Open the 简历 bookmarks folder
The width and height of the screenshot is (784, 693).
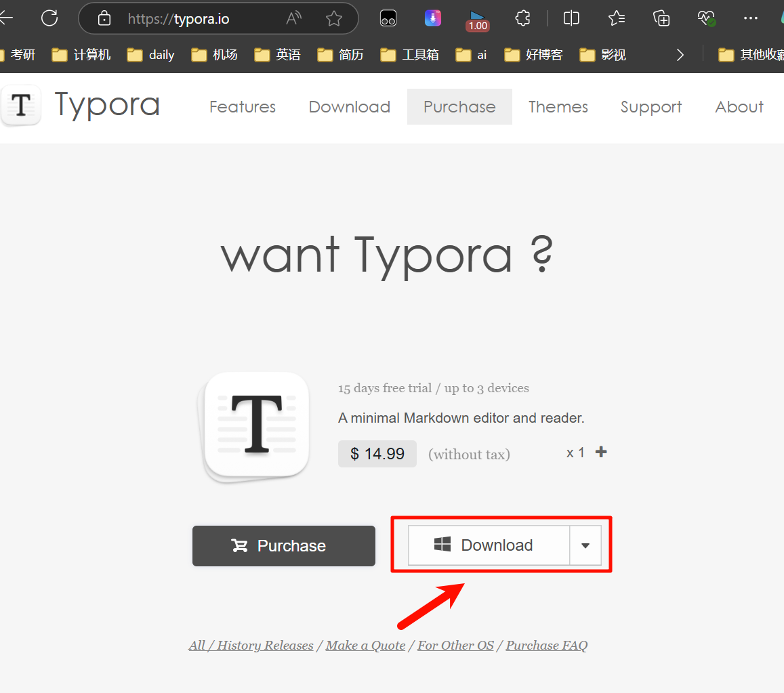click(340, 54)
